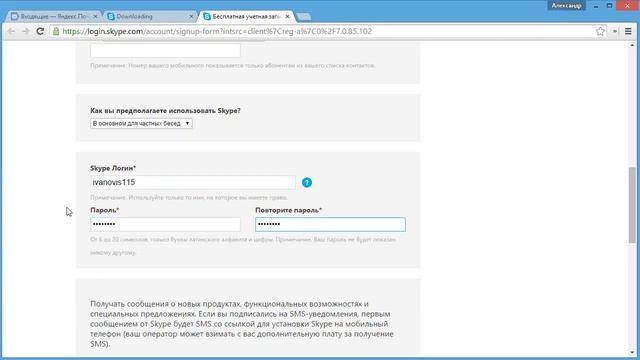Click the scrollbar up arrow
Screen dimensions: 640x360
point(632,45)
